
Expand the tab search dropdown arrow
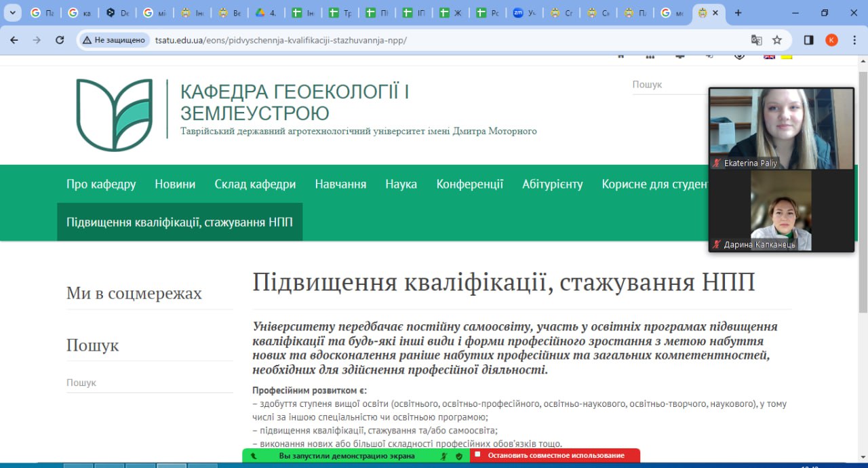pos(12,13)
